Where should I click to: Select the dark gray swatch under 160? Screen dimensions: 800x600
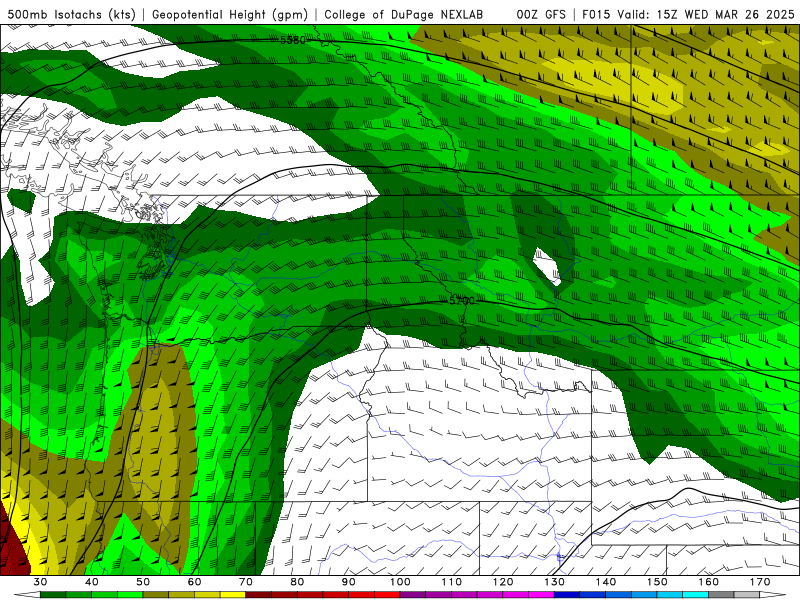tap(721, 595)
